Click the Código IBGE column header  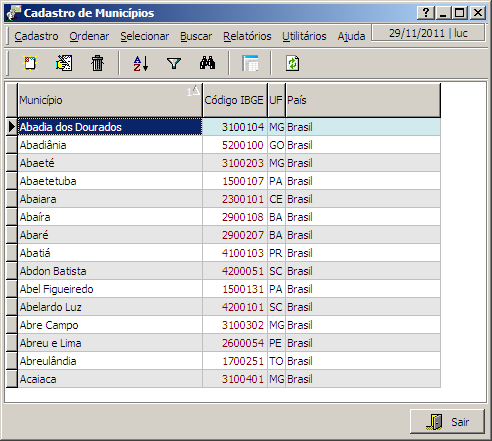pos(235,100)
